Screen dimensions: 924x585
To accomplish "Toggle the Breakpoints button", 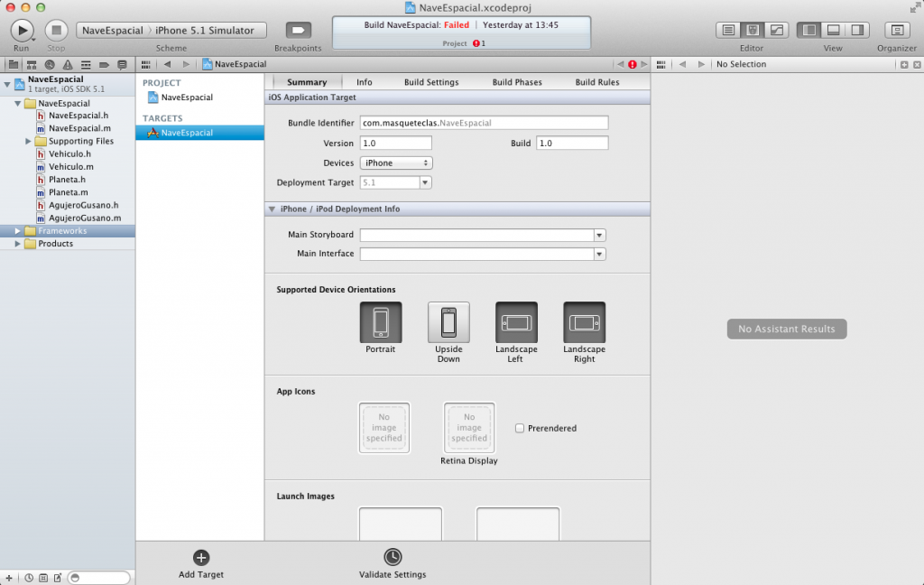I will coord(298,30).
